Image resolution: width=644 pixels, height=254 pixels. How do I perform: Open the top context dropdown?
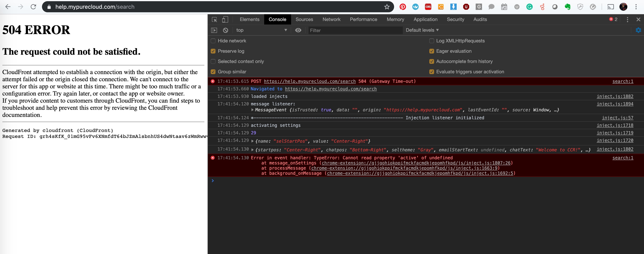261,30
